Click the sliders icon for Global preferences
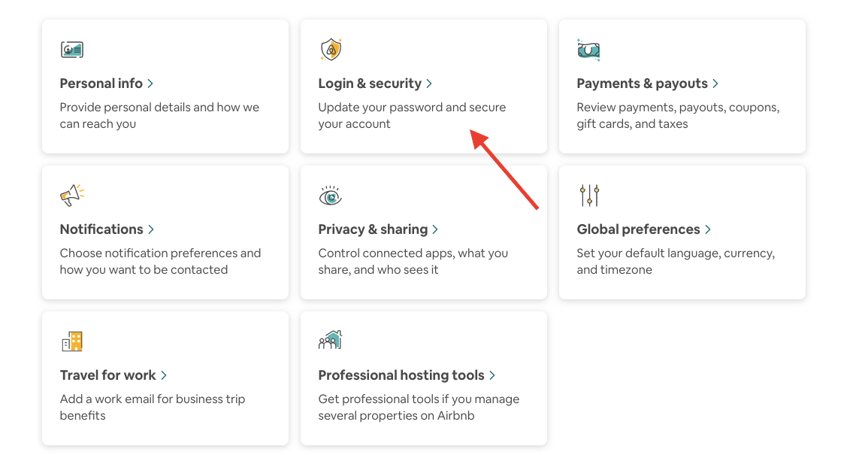The image size is (868, 455). (x=588, y=195)
